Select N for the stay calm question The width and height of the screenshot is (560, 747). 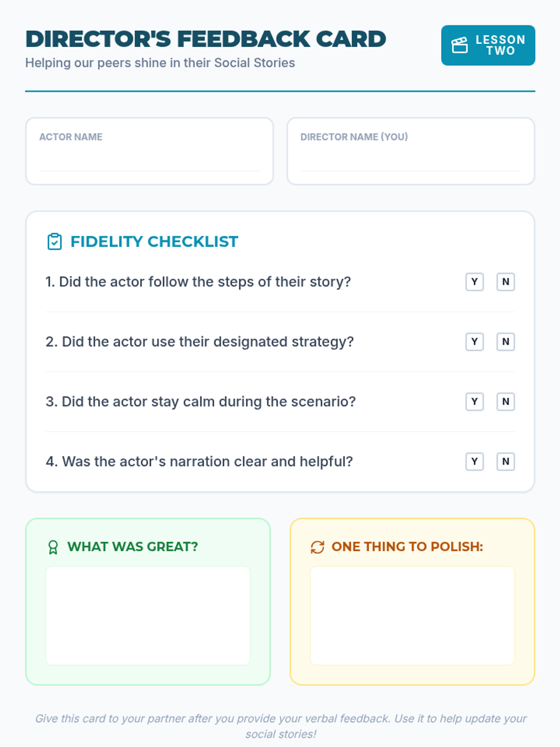coord(505,402)
